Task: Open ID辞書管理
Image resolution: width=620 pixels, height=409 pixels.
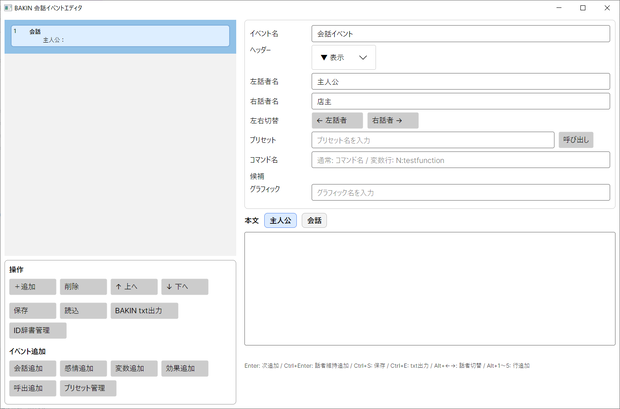Action: coord(38,330)
